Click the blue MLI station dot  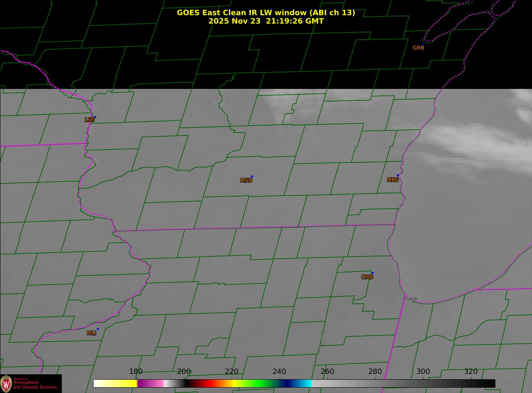coord(98,329)
